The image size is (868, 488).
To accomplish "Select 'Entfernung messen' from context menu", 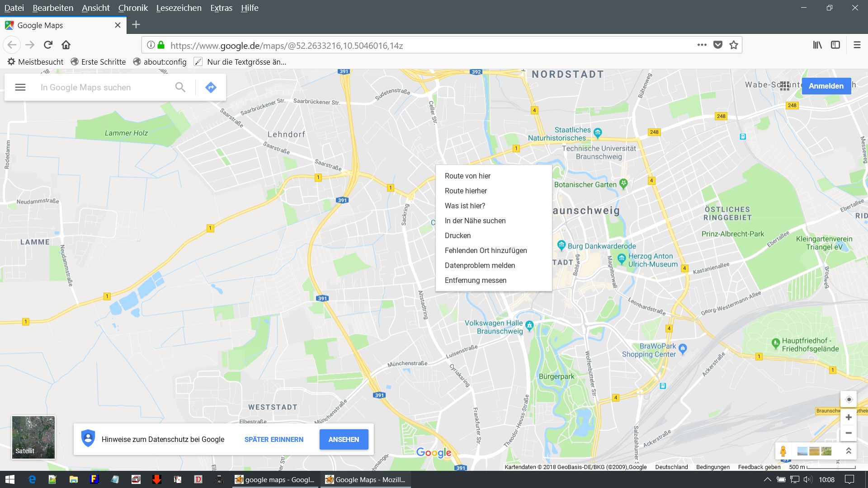I will [475, 280].
